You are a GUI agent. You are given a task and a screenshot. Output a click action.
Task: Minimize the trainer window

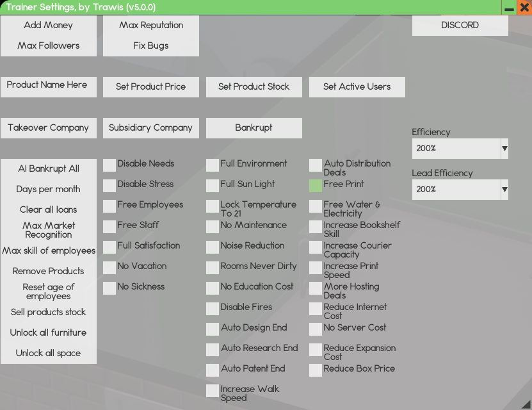click(x=509, y=8)
